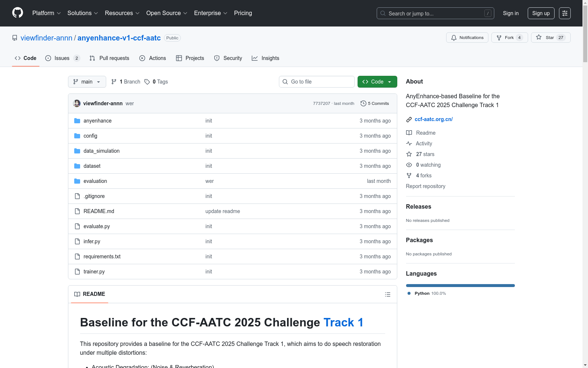Expand the Platform menu
588x368 pixels.
47,13
